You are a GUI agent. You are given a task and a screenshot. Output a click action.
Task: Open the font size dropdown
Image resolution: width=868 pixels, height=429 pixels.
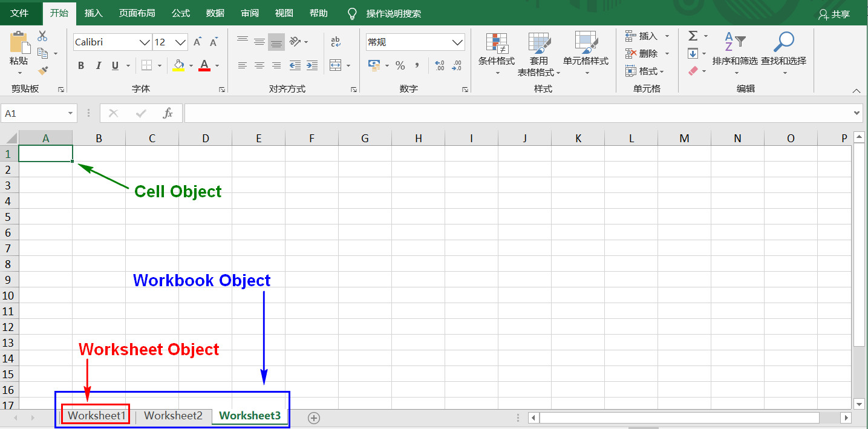(x=180, y=42)
